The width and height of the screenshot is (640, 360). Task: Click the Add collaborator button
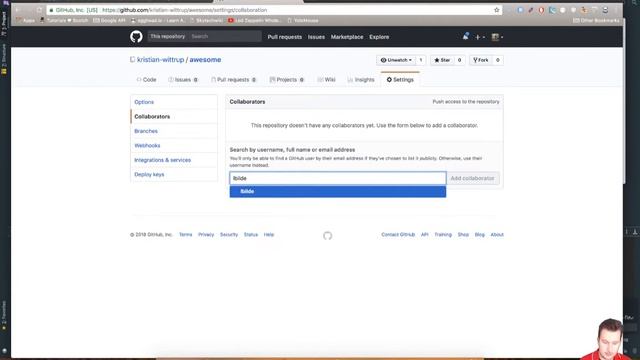(x=472, y=178)
